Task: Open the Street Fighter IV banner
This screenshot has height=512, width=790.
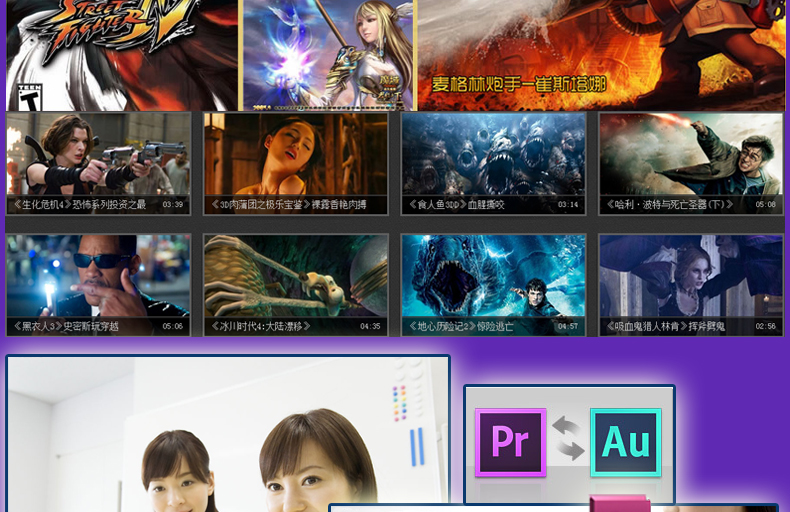Action: 121,55
